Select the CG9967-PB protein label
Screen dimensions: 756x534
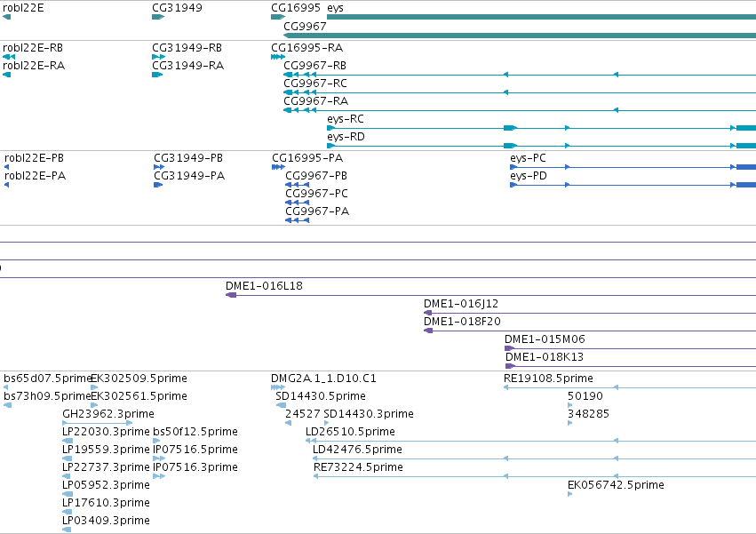316,176
